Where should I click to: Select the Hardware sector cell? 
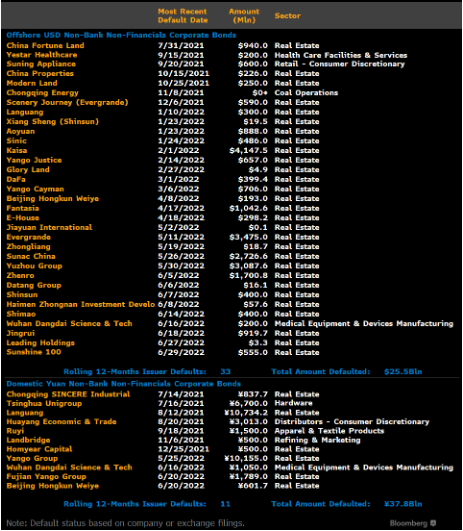click(293, 403)
